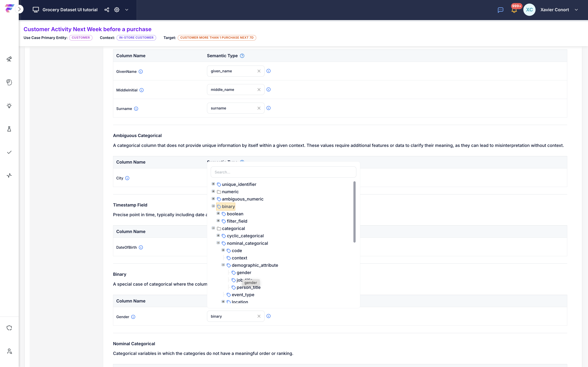
Task: Clear the binary value for Gender
Action: tap(259, 316)
